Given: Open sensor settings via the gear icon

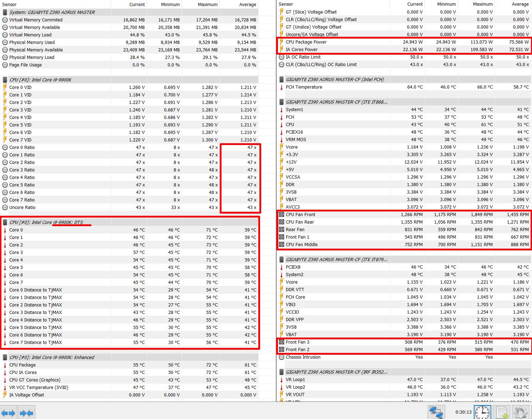Looking at the screenshot, I should [520, 412].
